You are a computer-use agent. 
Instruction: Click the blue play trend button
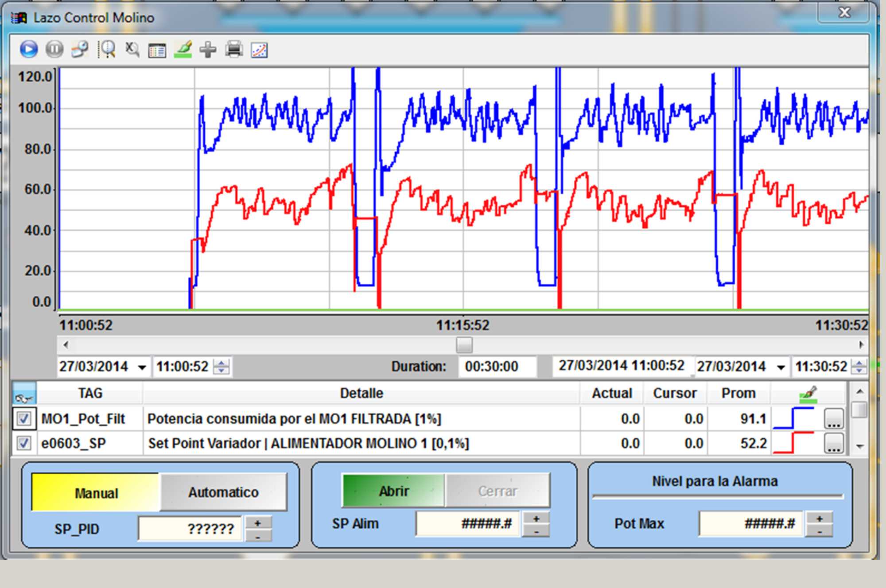(x=29, y=49)
